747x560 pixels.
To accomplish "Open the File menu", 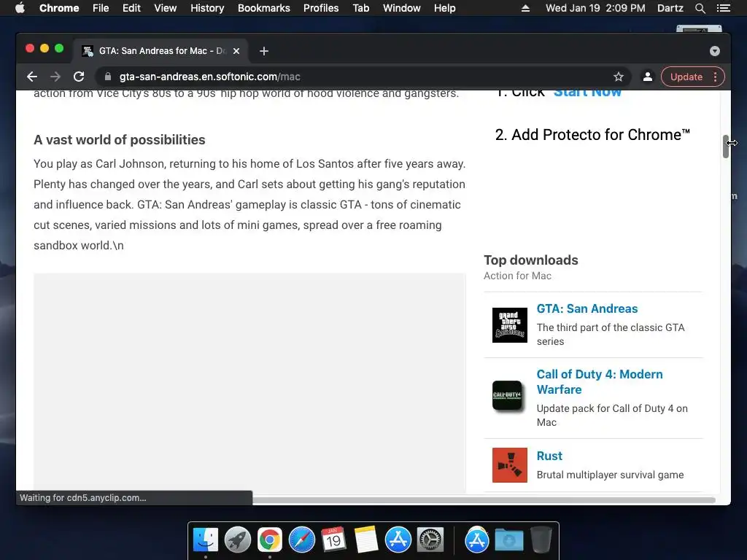I will pyautogui.click(x=101, y=8).
